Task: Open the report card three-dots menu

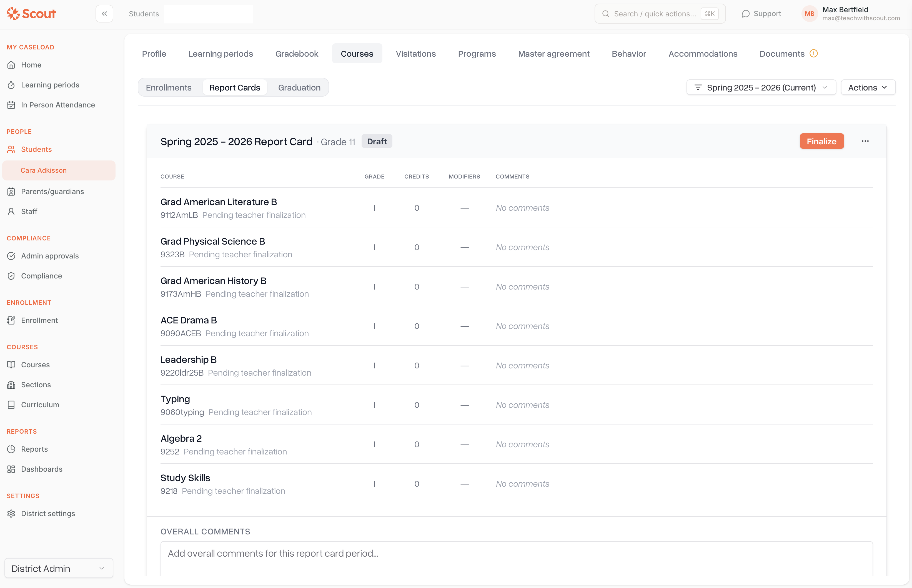Action: click(x=865, y=141)
